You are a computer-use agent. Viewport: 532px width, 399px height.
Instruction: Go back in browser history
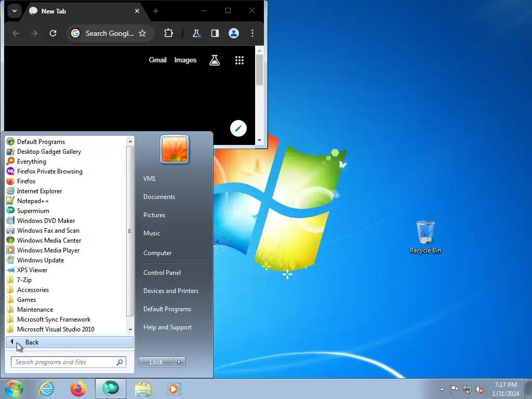click(16, 33)
